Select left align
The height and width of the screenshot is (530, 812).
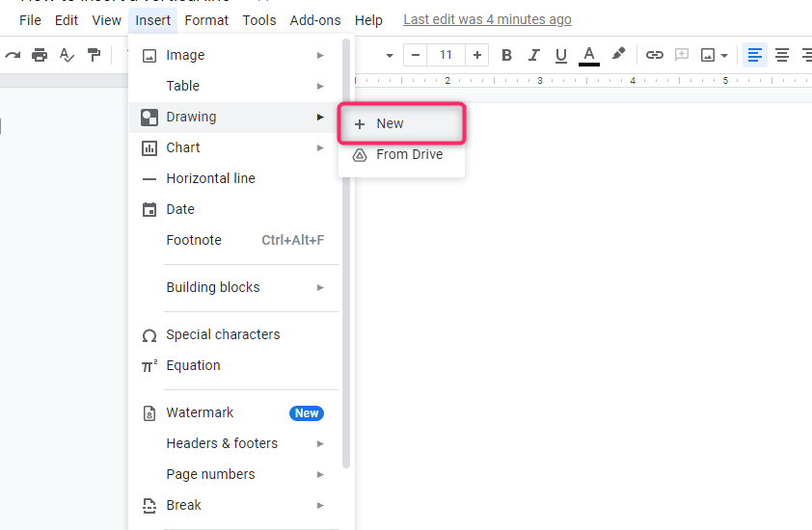(x=754, y=55)
